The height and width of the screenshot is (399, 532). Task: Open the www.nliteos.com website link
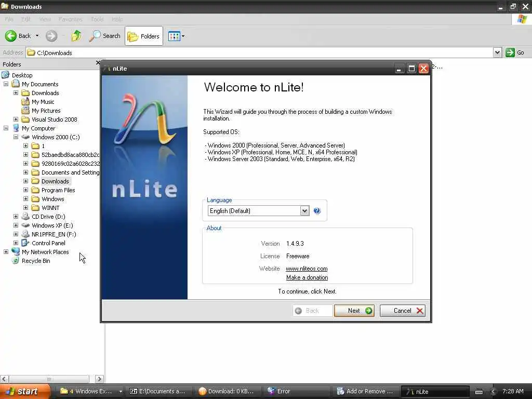coord(307,269)
